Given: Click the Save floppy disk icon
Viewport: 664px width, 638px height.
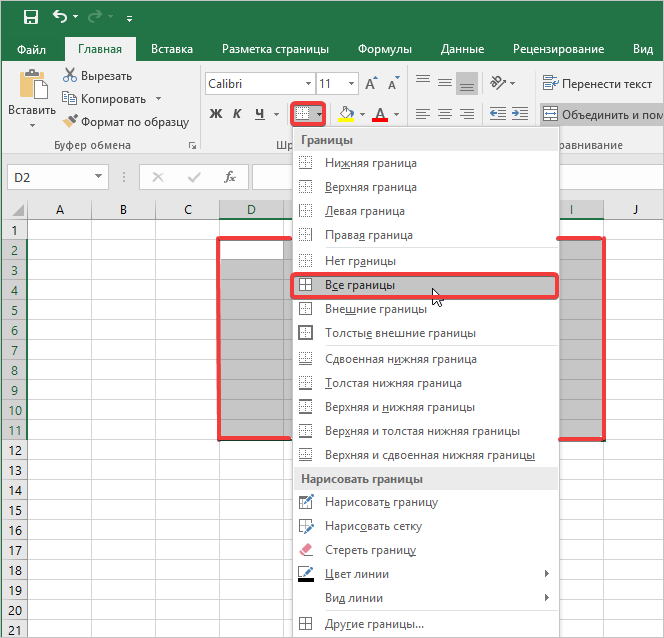Looking at the screenshot, I should pos(31,17).
